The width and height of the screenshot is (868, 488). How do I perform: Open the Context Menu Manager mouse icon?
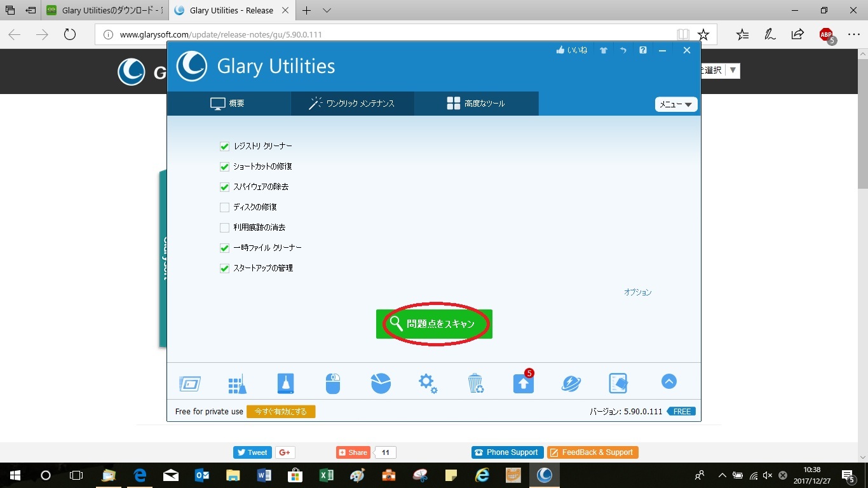click(x=333, y=383)
